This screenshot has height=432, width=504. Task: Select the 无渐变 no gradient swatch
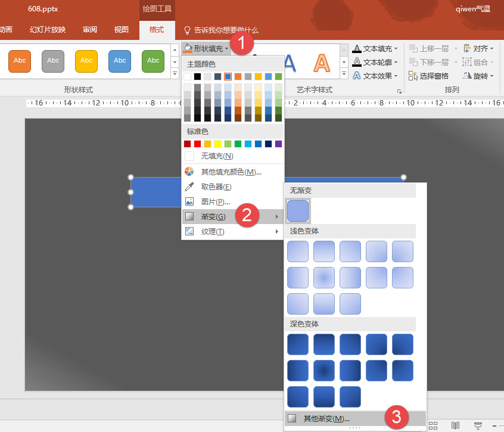(298, 211)
